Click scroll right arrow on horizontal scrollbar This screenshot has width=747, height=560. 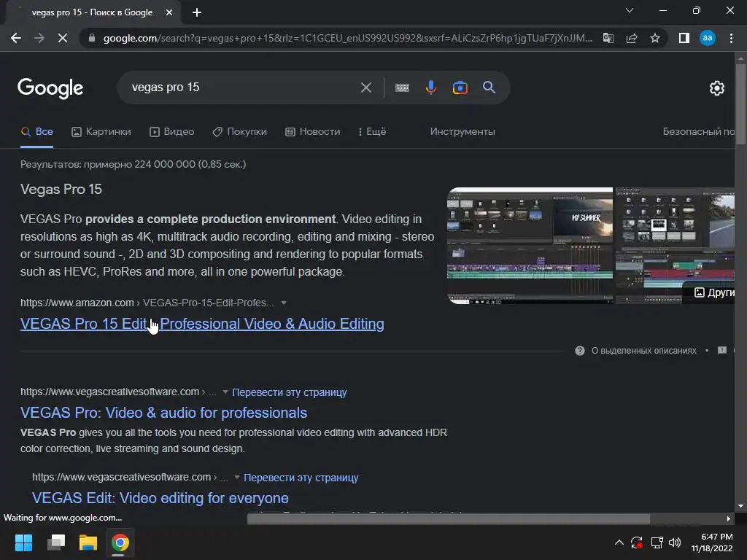729,519
